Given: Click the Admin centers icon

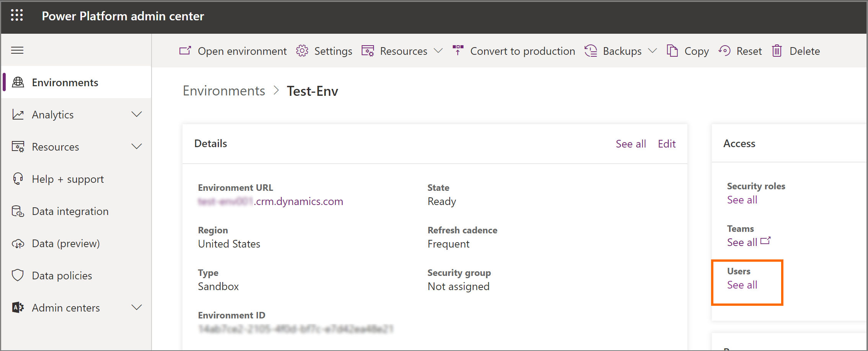Looking at the screenshot, I should pyautogui.click(x=18, y=307).
